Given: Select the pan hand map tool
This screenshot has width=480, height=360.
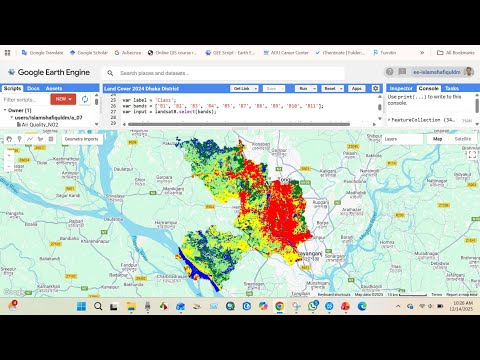Looking at the screenshot, I should tap(9, 139).
